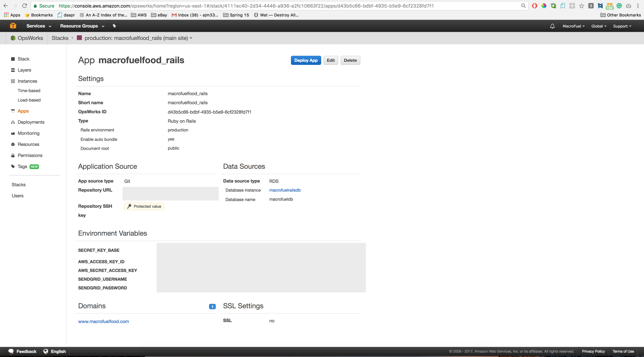Reveal the Protected value SSH key
The image size is (644, 357).
click(x=144, y=206)
